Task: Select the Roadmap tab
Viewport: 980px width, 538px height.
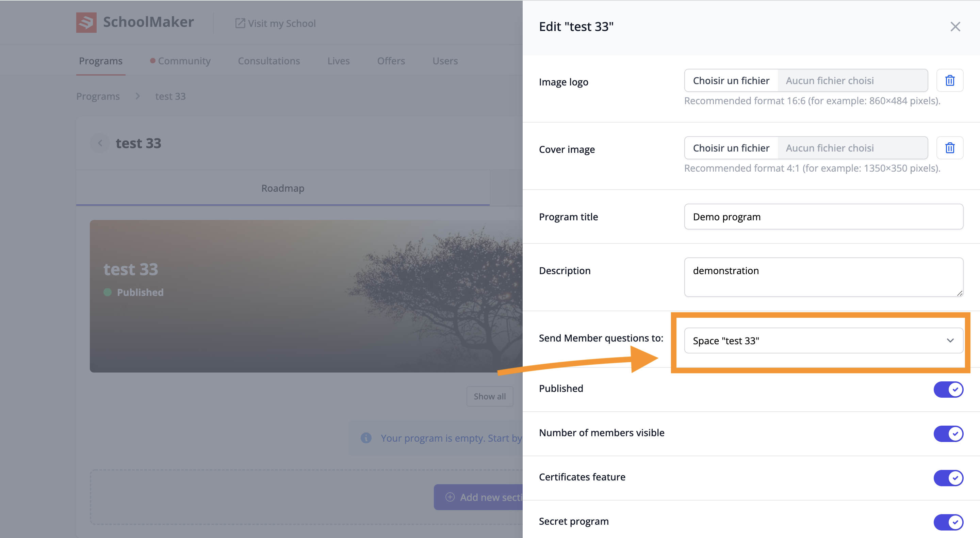Action: click(x=283, y=188)
